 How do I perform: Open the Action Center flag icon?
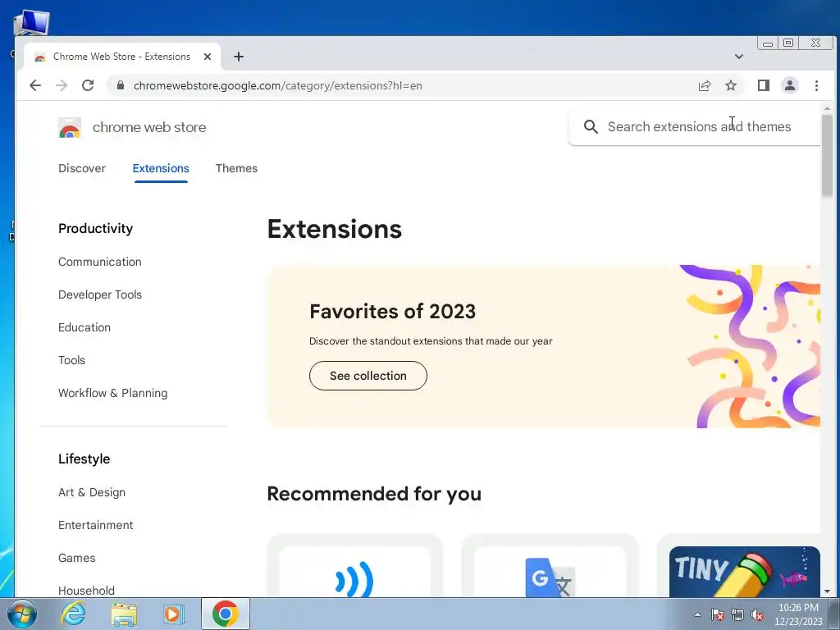click(x=717, y=614)
